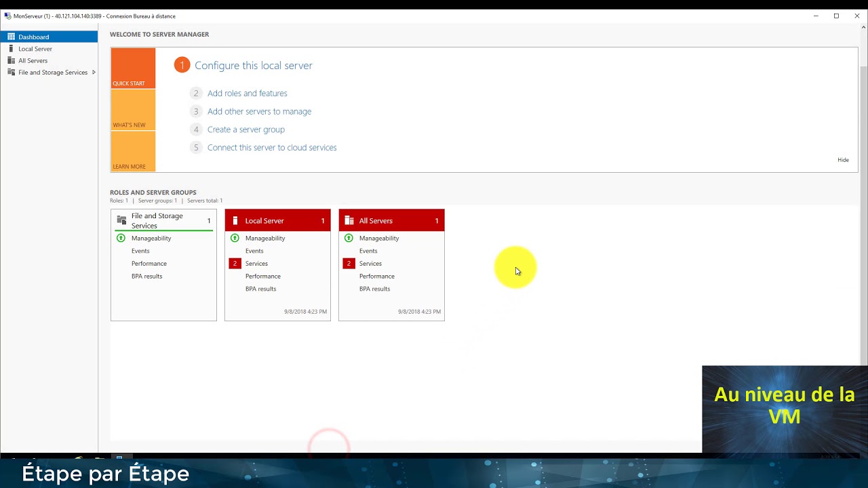The image size is (868, 488).
Task: Click the Local Server icon in the sidebar
Action: (x=11, y=49)
